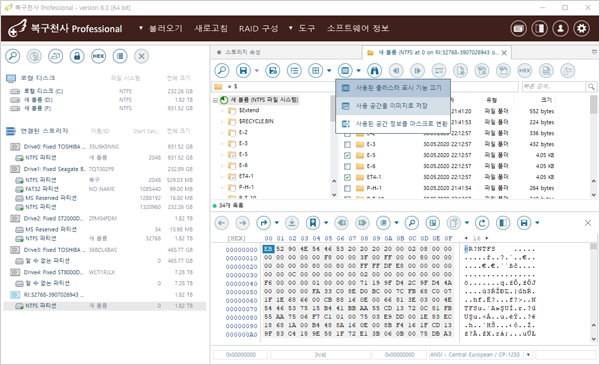Click the 새로고침 menu item

click(x=211, y=28)
